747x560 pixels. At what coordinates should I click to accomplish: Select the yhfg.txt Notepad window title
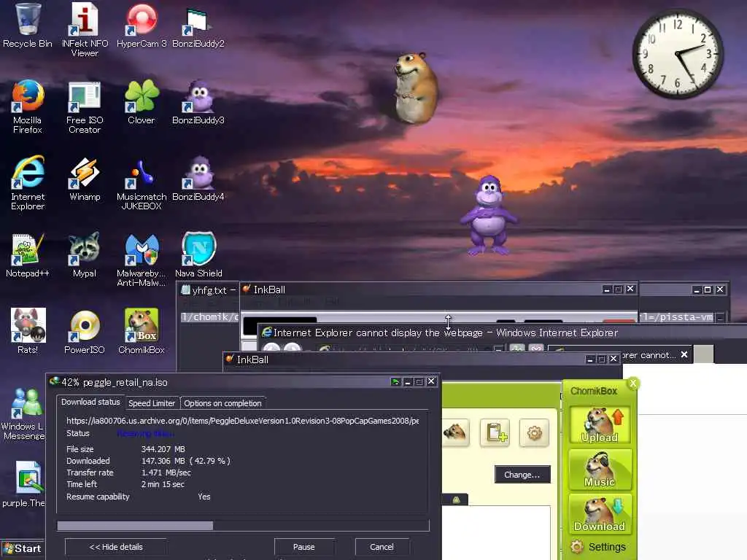(x=209, y=290)
